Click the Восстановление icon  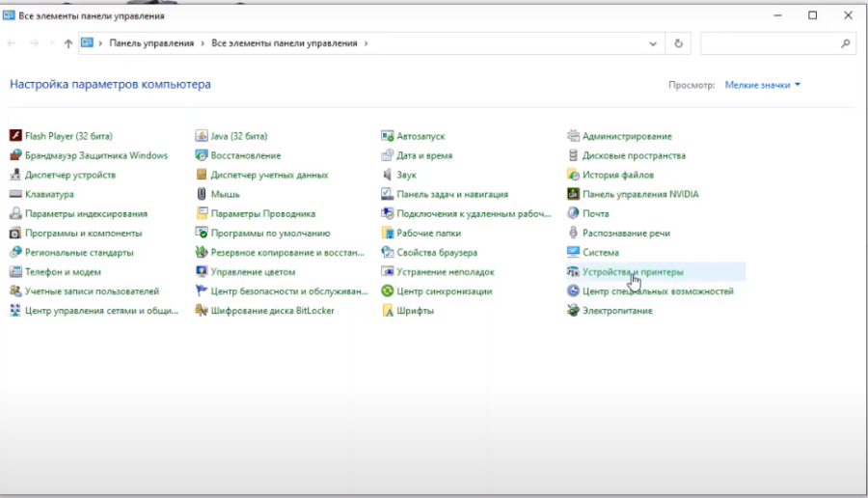pyautogui.click(x=202, y=155)
